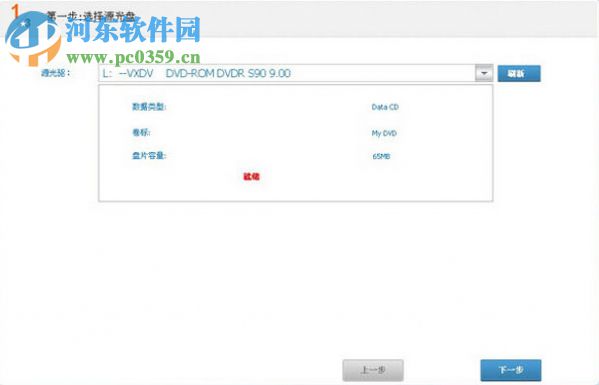Go to next step (下一步)

tap(511, 370)
